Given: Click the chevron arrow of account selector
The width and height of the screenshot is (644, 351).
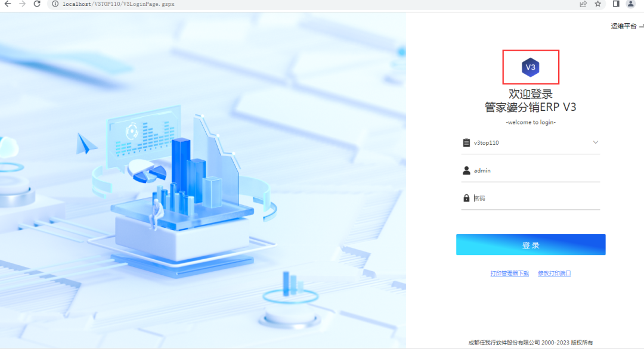Looking at the screenshot, I should pos(596,142).
